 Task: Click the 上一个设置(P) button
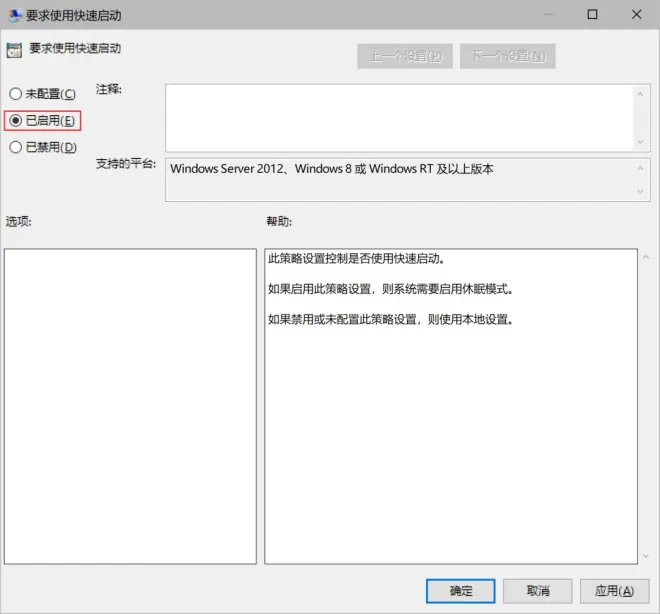click(405, 56)
